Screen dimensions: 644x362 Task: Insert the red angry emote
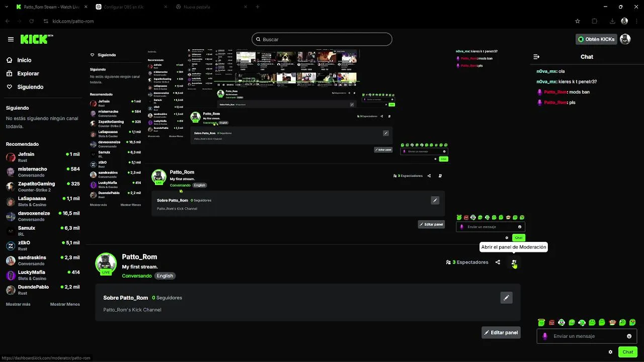551,322
